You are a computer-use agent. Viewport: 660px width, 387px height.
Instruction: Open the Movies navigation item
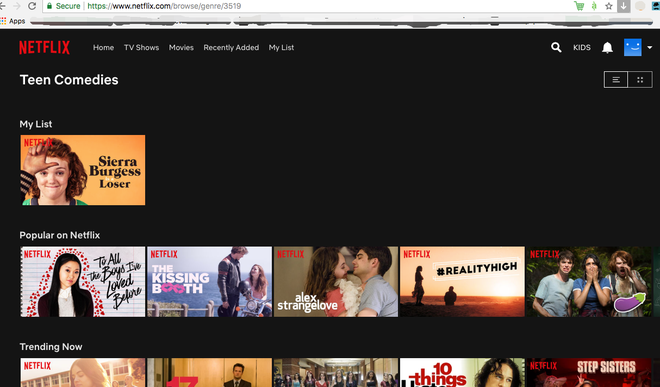coord(181,48)
